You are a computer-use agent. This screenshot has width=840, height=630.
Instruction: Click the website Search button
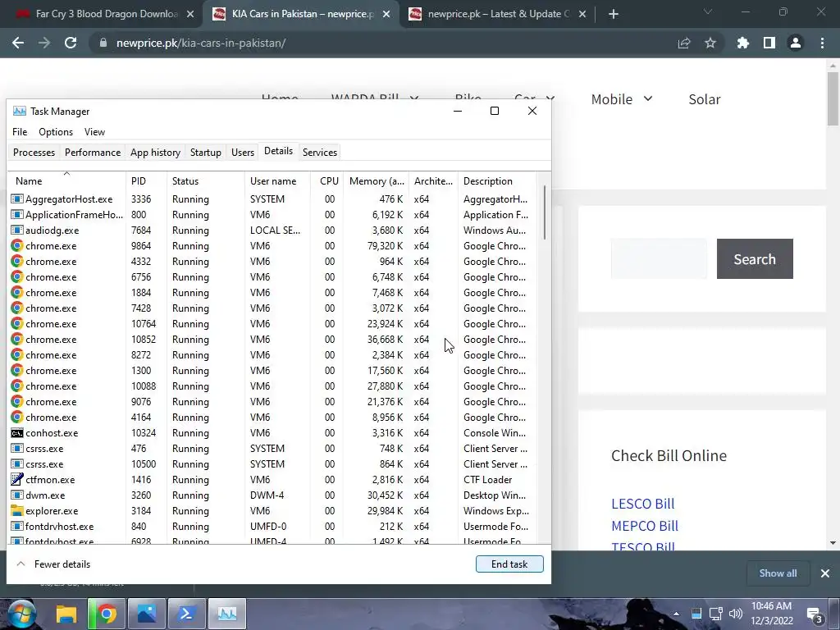tap(755, 258)
